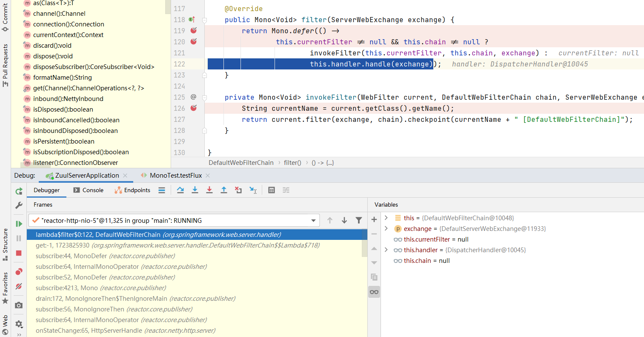Collapse the filter method fold at line 118

click(204, 20)
